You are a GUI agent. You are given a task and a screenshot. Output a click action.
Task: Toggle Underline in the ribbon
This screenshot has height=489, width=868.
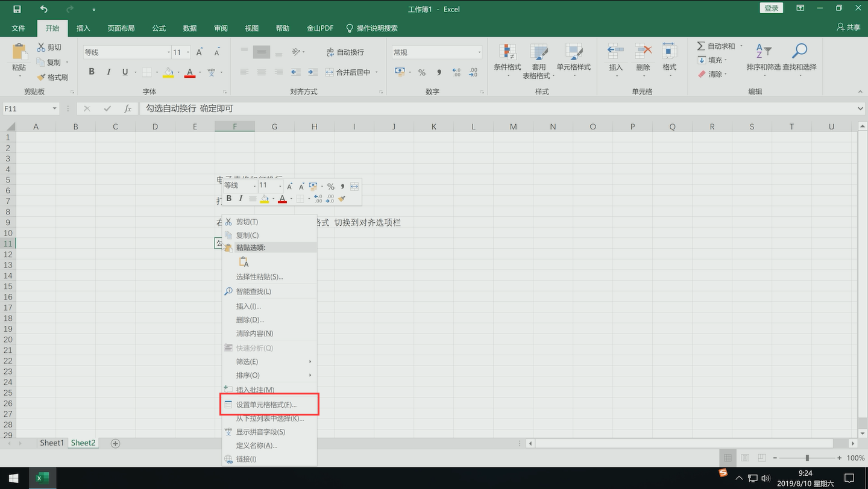click(125, 72)
